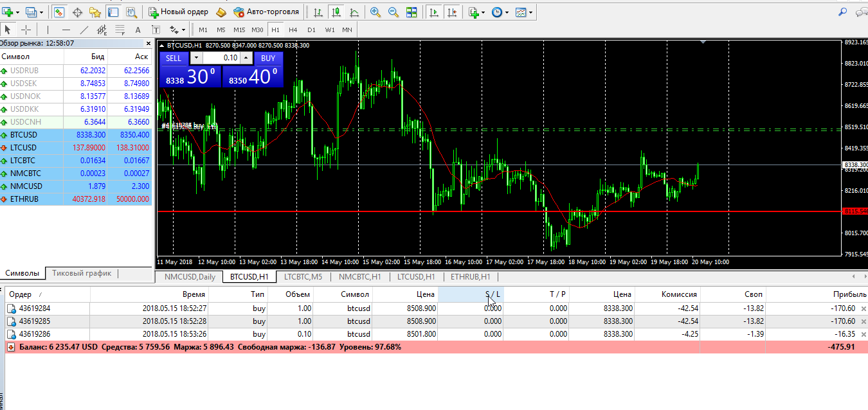Open the LTCBTC,M5 chart tab
Screen dimensions: 868x410
pyautogui.click(x=303, y=277)
